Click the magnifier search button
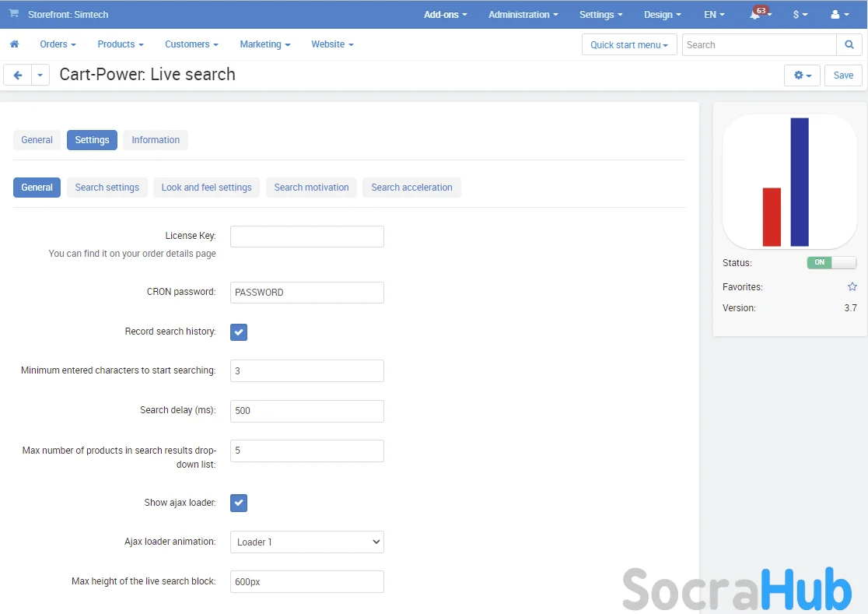The width and height of the screenshot is (868, 614). (849, 45)
